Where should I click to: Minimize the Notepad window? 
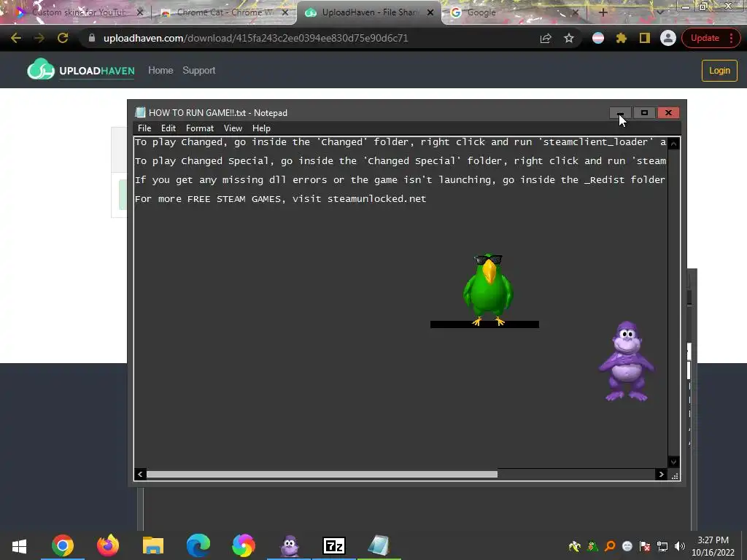coord(620,113)
